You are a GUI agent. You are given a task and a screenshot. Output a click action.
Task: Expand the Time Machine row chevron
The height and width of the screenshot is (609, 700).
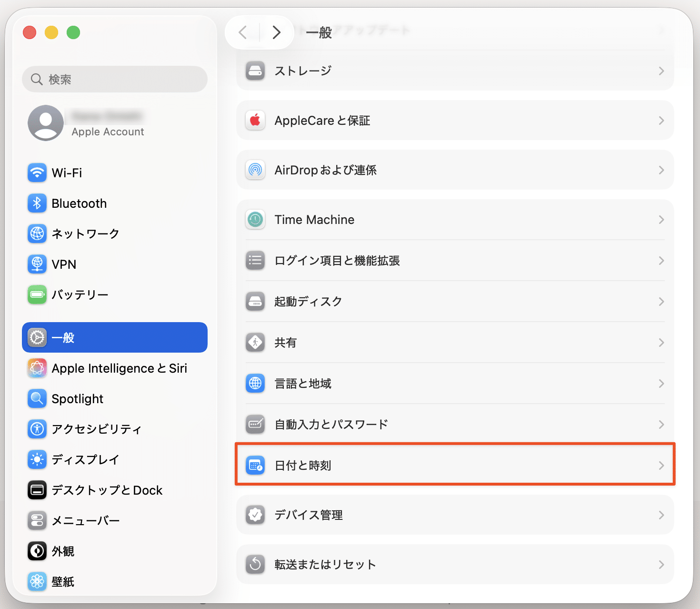661,220
